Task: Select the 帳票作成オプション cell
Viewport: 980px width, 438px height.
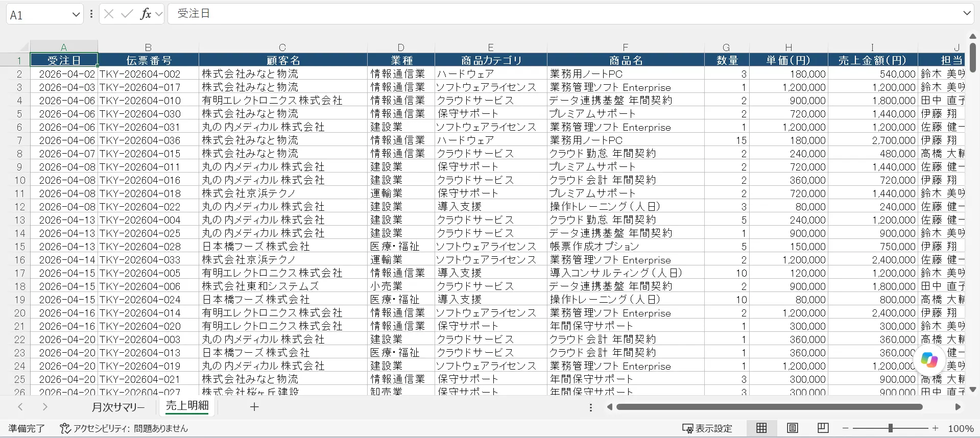Action: [x=626, y=246]
